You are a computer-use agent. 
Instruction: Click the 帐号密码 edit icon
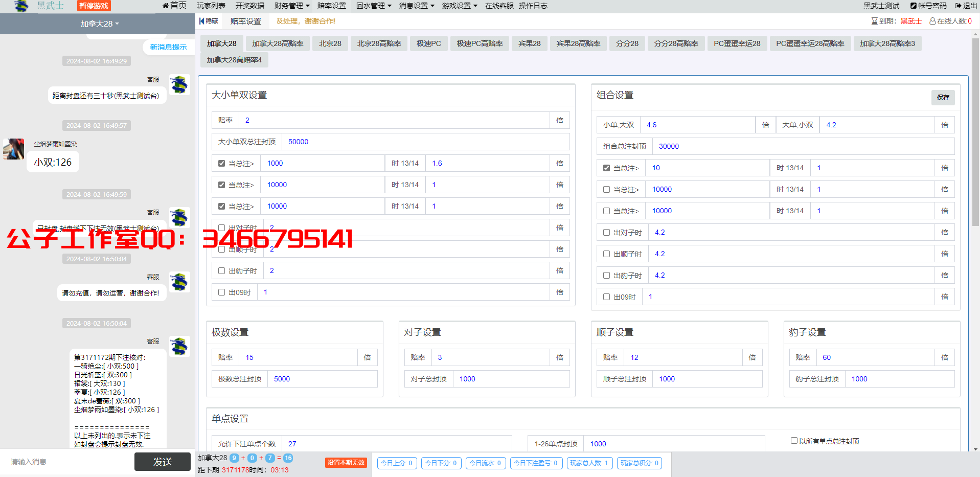coord(913,6)
